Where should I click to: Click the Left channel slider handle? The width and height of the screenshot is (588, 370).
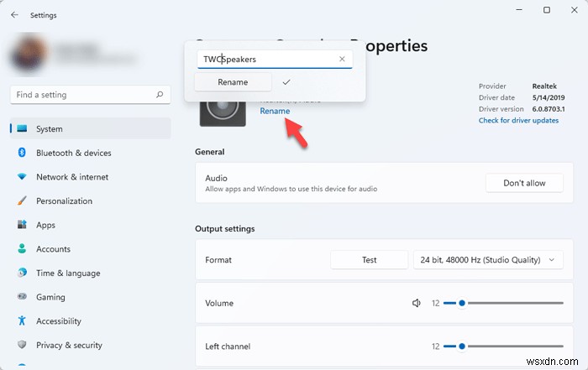[462, 347]
